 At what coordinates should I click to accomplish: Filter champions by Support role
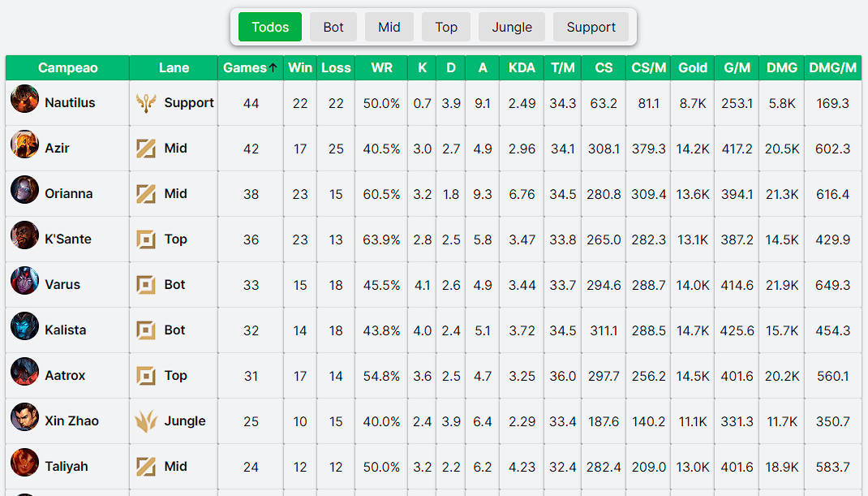(x=591, y=27)
